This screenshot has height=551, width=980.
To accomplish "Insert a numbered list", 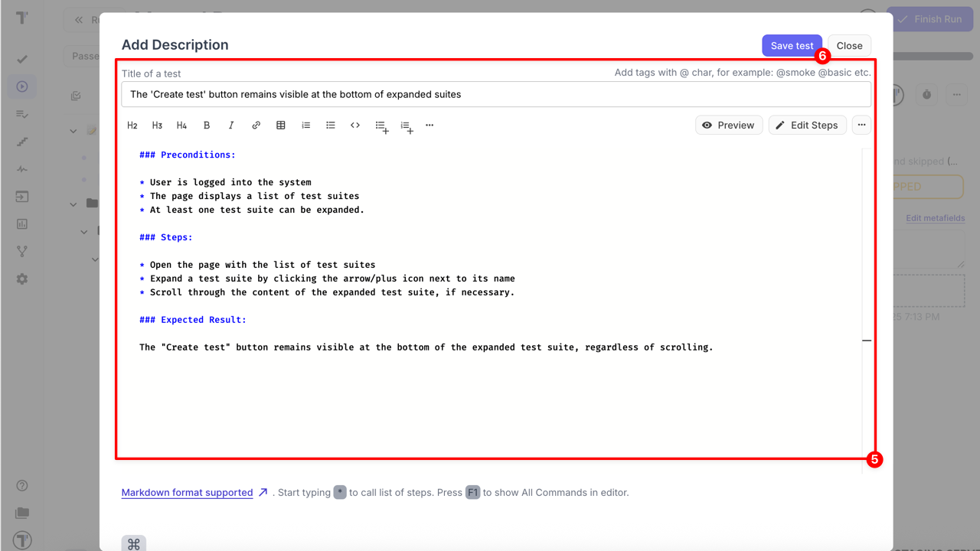I will (x=306, y=126).
